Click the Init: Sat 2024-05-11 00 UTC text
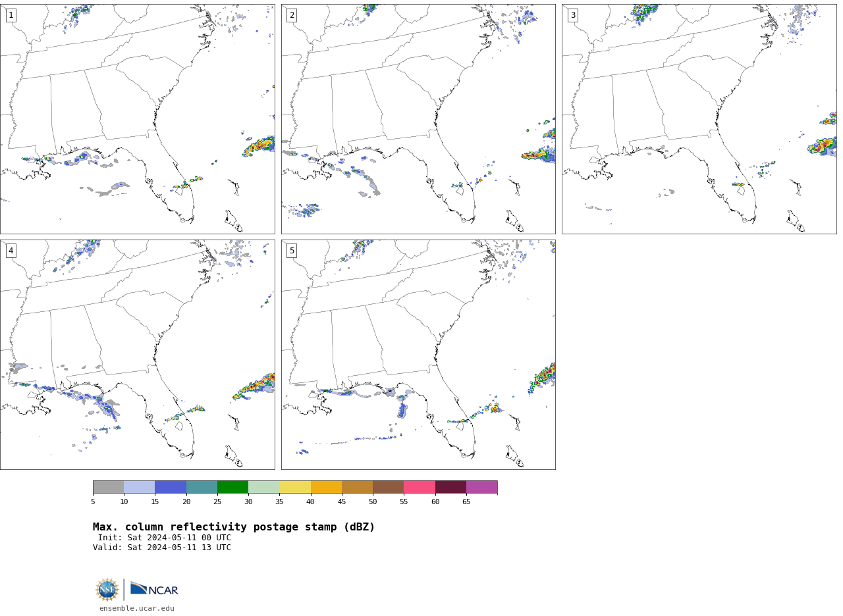843x616 pixels. 165,538
